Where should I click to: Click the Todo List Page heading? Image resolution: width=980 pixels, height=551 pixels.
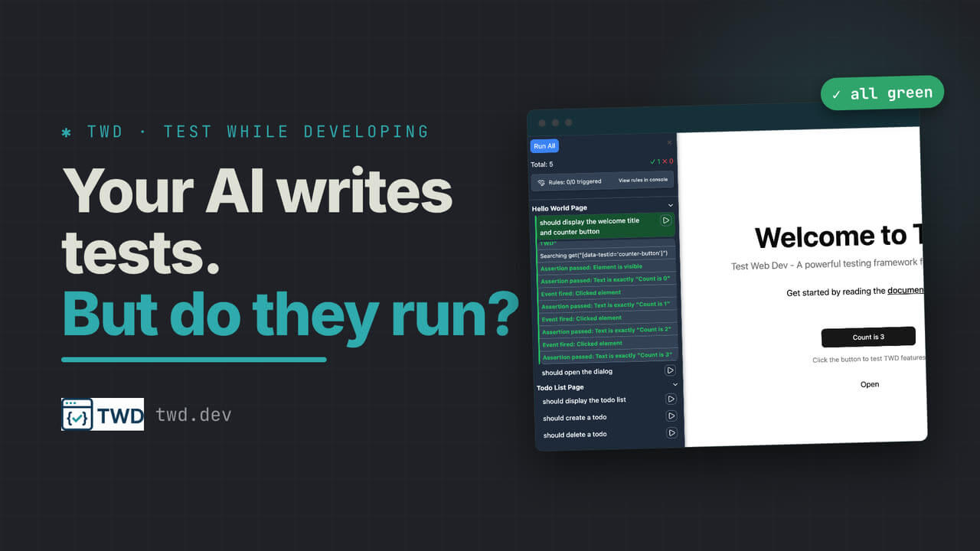pyautogui.click(x=560, y=387)
